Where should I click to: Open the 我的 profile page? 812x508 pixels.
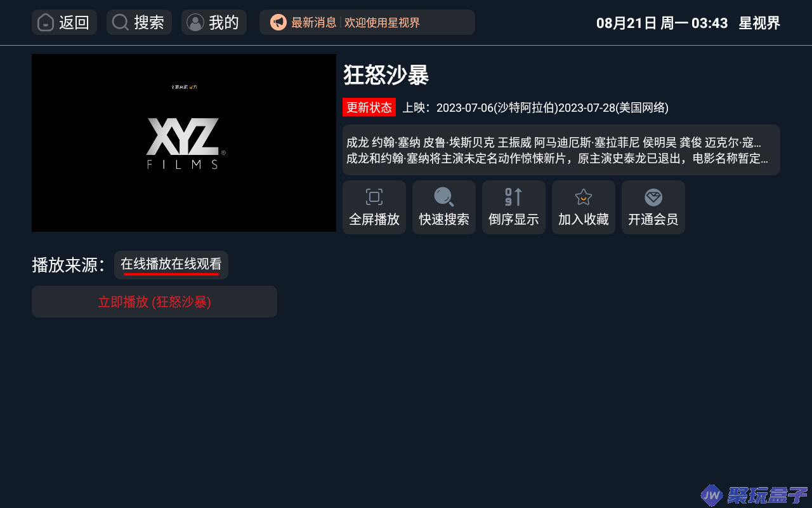tap(214, 22)
